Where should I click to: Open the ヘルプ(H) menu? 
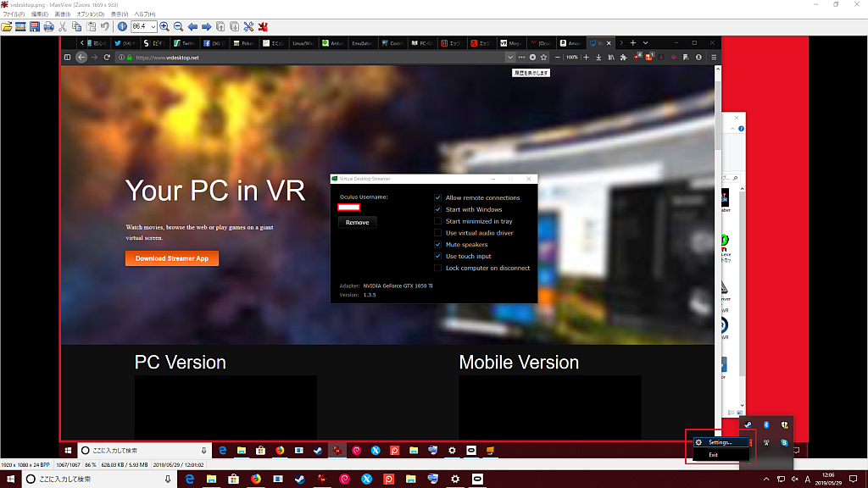tap(145, 14)
